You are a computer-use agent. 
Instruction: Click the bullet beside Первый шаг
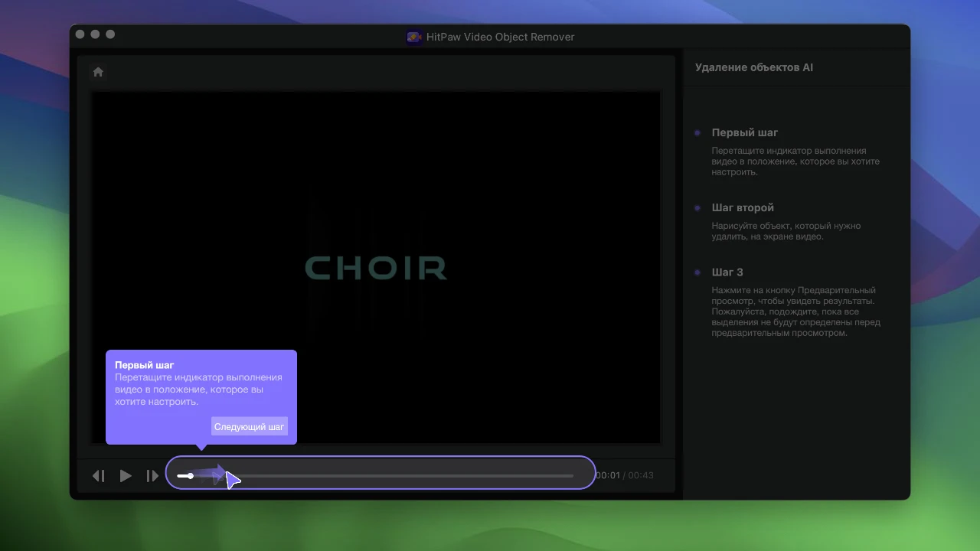(697, 132)
